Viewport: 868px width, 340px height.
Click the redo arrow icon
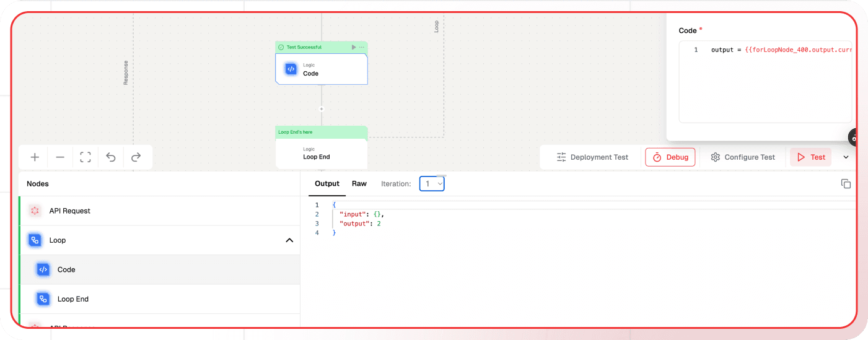click(x=136, y=157)
